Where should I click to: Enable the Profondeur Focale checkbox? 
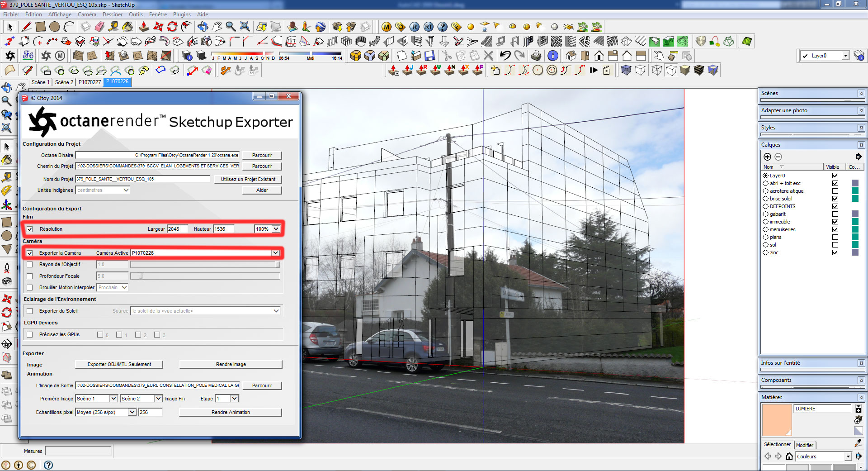point(30,276)
